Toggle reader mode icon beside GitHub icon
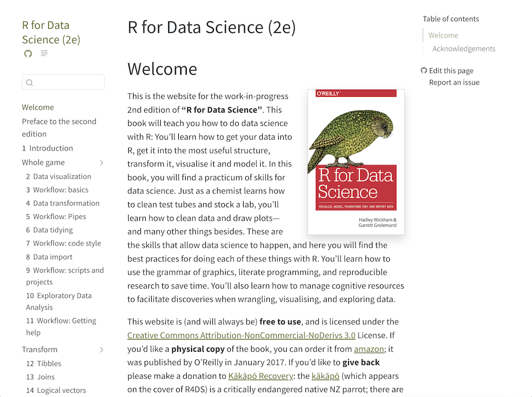The height and width of the screenshot is (397, 532). pyautogui.click(x=44, y=54)
